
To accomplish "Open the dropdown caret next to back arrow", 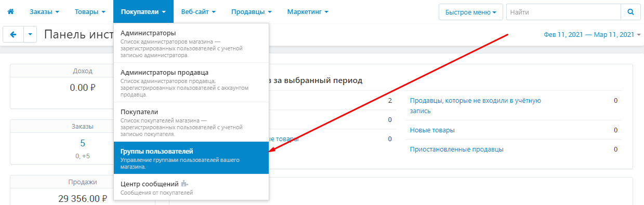I will coord(30,35).
